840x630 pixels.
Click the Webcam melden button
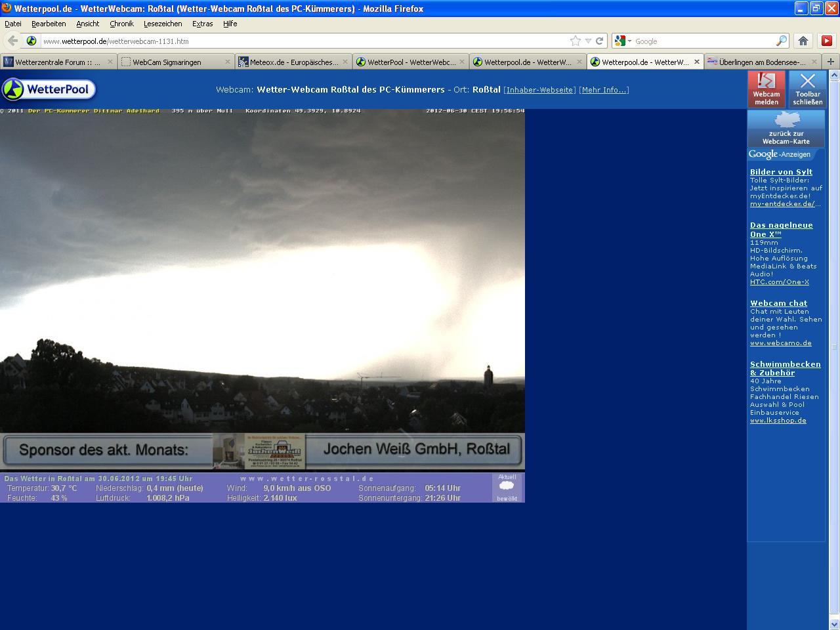(766, 89)
